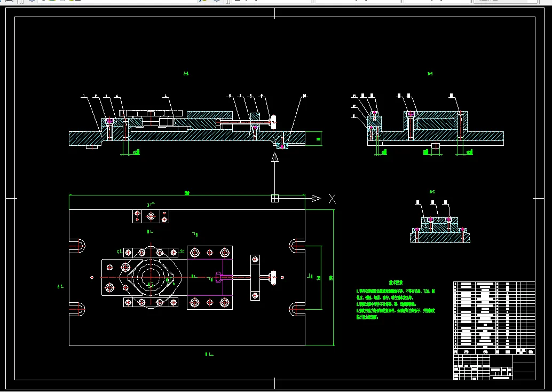Viewport: 552px width, 392px height.
Task: Click the parts list table above the title block
Action: coord(494,318)
